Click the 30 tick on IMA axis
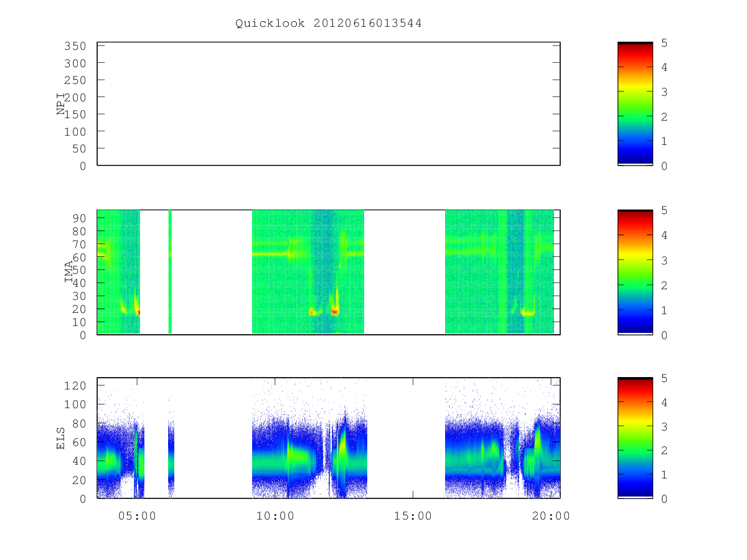This screenshot has height=560, width=747. [78, 296]
